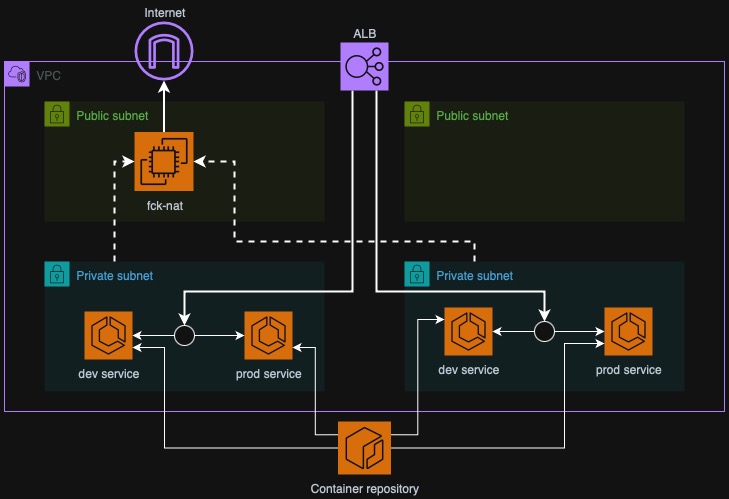The height and width of the screenshot is (499, 729).
Task: Click the right Public subnet lock icon
Action: point(417,114)
